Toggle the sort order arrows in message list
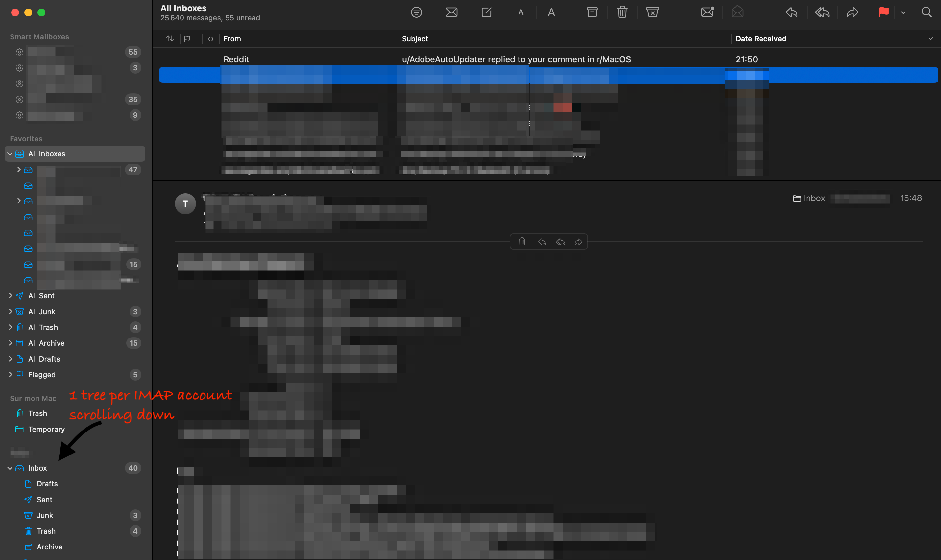This screenshot has height=560, width=941. pos(170,38)
